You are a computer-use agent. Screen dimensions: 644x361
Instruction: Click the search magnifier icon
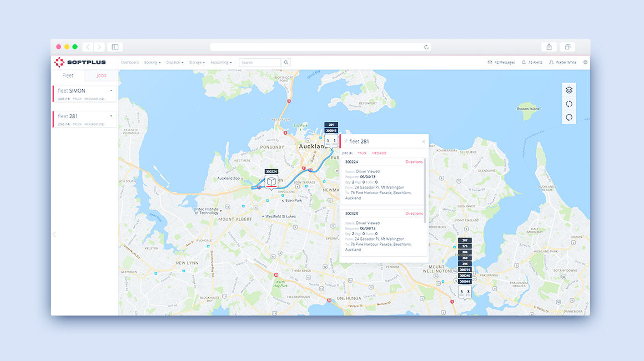[x=286, y=62]
